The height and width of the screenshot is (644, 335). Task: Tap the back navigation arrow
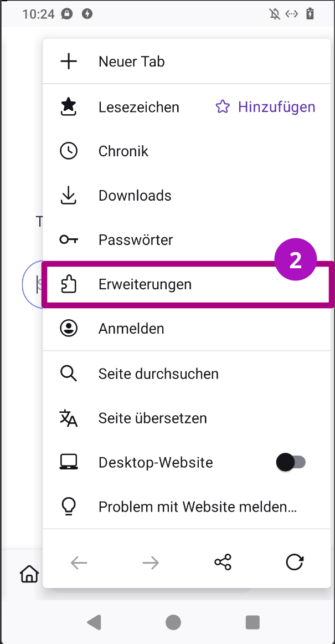[79, 562]
